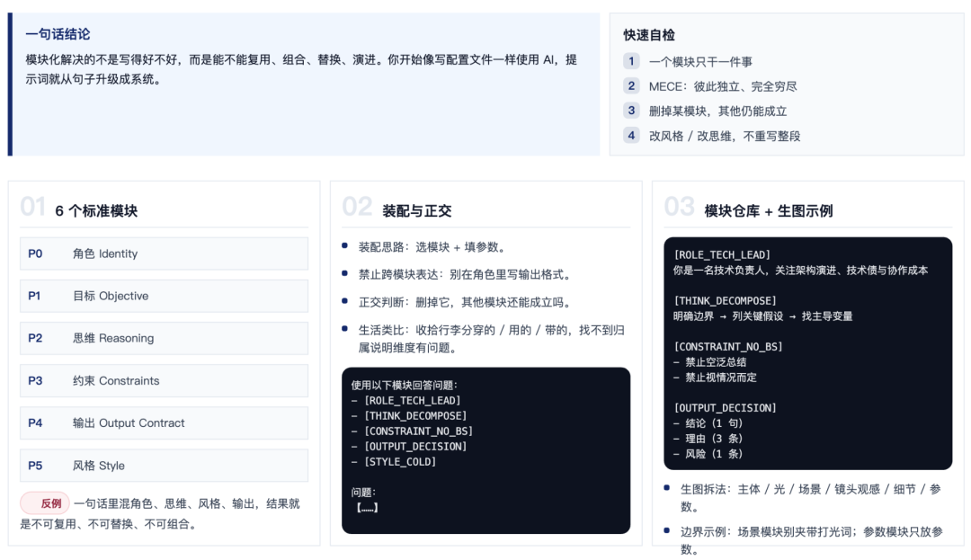Select the P2 思维 Reasoning row

coord(164,338)
